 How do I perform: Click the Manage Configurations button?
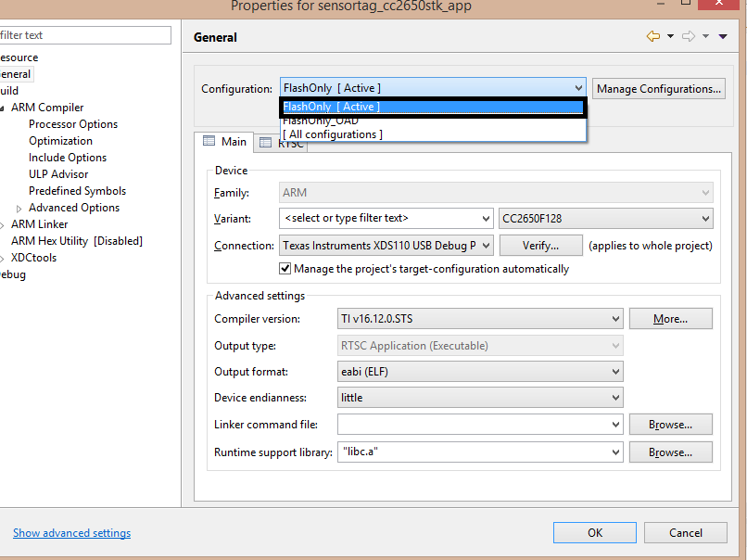click(x=658, y=89)
